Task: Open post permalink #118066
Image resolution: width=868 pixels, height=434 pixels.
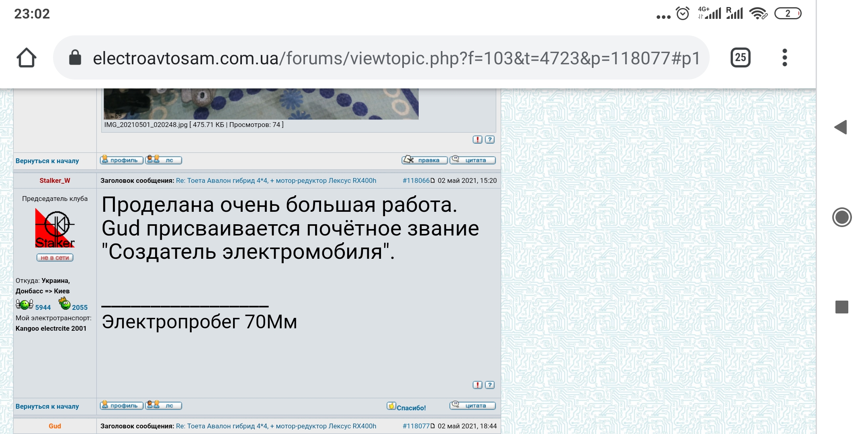Action: point(416,180)
